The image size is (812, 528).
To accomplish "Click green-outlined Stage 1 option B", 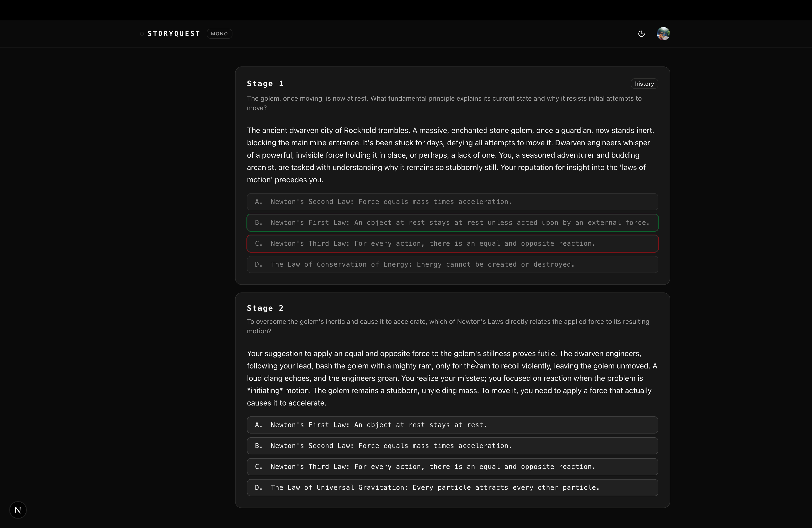I will click(x=452, y=223).
